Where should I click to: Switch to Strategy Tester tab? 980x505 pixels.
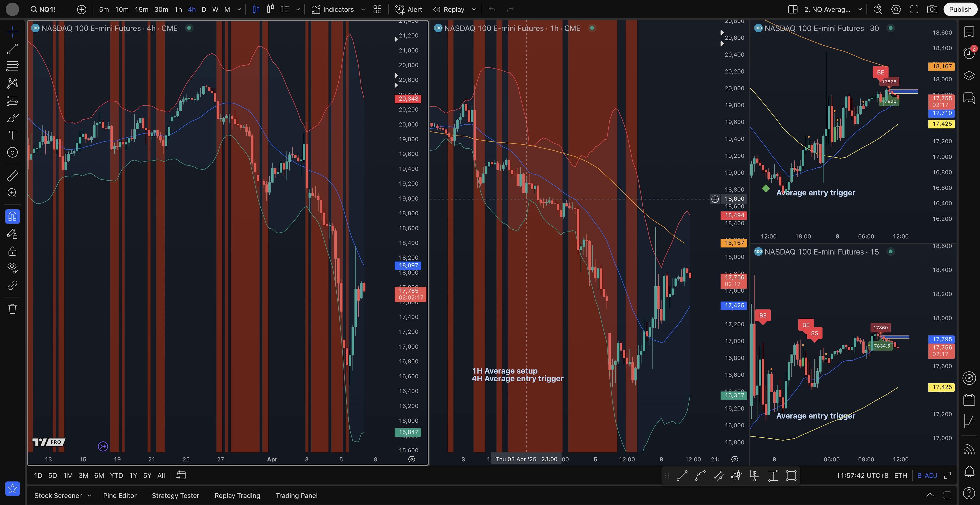coord(175,496)
